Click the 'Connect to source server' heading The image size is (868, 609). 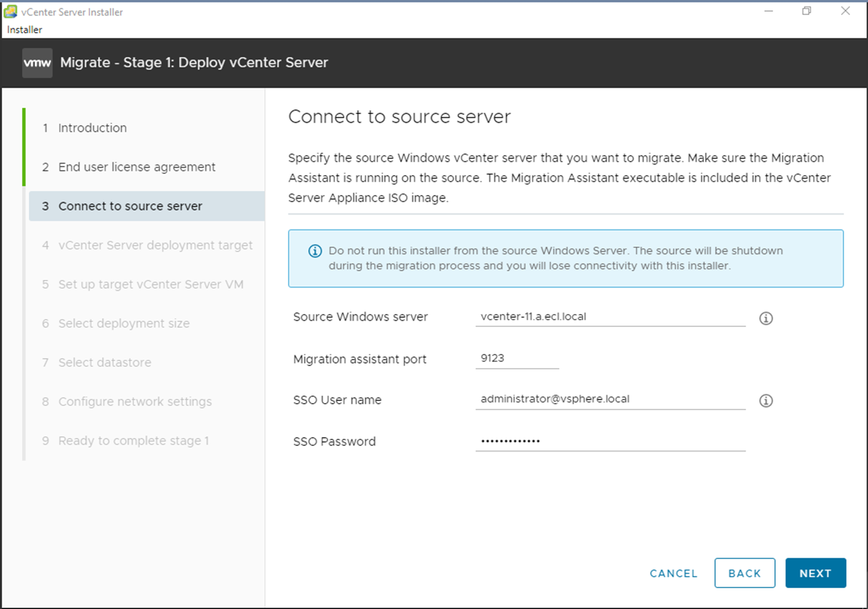pyautogui.click(x=399, y=117)
